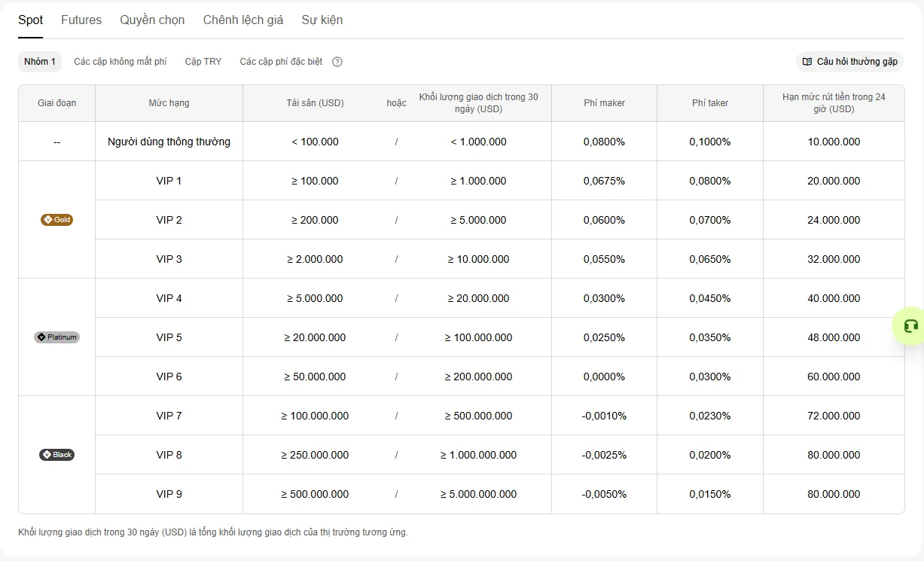924x561 pixels.
Task: Go to the Sự kiện tab
Action: pyautogui.click(x=322, y=20)
